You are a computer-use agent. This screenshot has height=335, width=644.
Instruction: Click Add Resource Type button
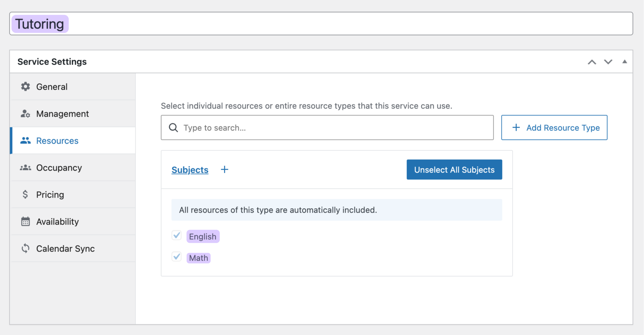pyautogui.click(x=554, y=128)
